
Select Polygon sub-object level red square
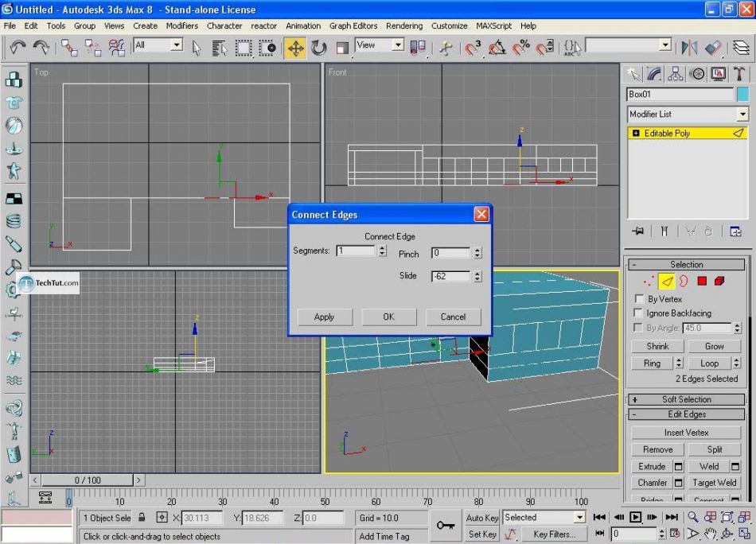tap(702, 281)
